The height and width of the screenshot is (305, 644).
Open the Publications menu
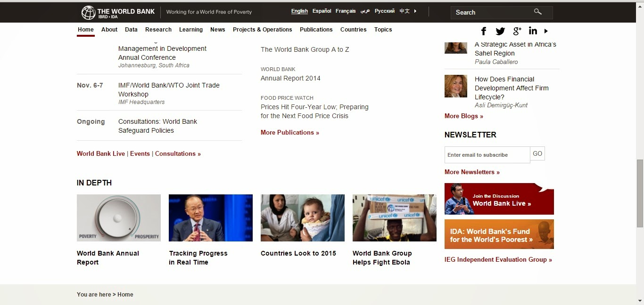point(316,30)
